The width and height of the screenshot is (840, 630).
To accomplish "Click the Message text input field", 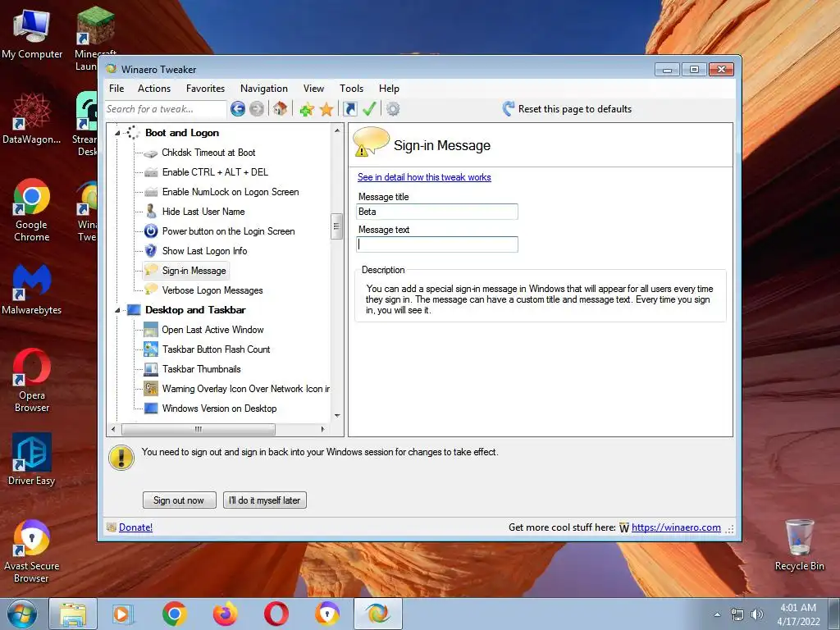I will point(437,244).
